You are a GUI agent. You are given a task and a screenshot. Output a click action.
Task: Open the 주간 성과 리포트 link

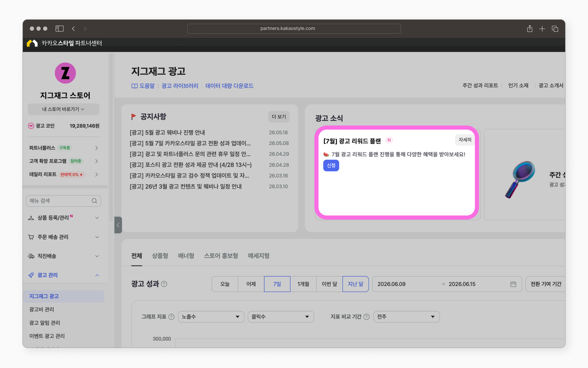480,86
